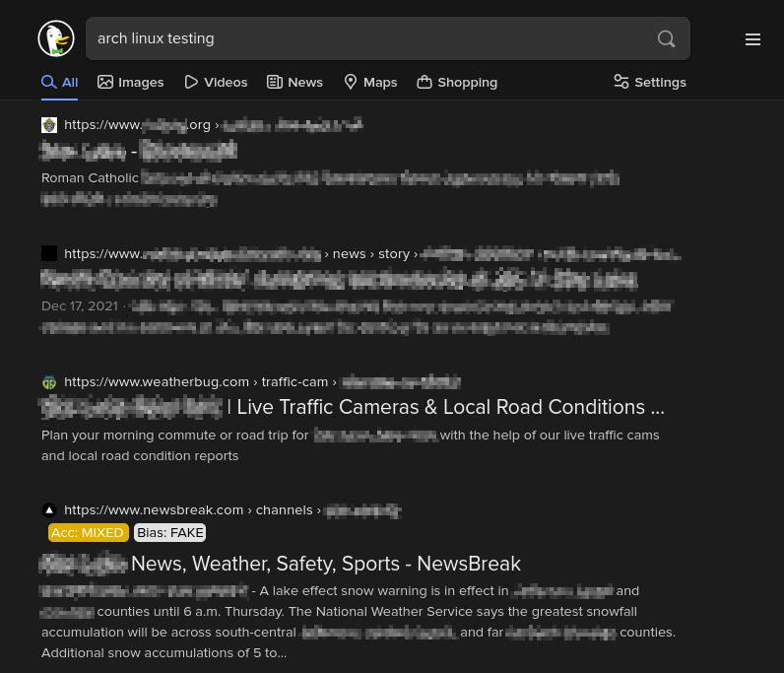Open the blurred title of the Roman Catholic result
The width and height of the screenshot is (784, 673).
pyautogui.click(x=139, y=151)
